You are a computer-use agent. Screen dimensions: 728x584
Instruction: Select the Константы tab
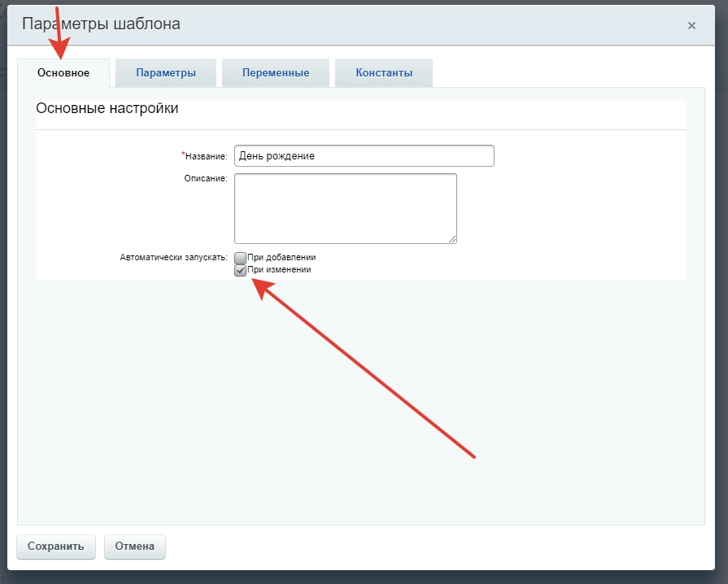(384, 73)
